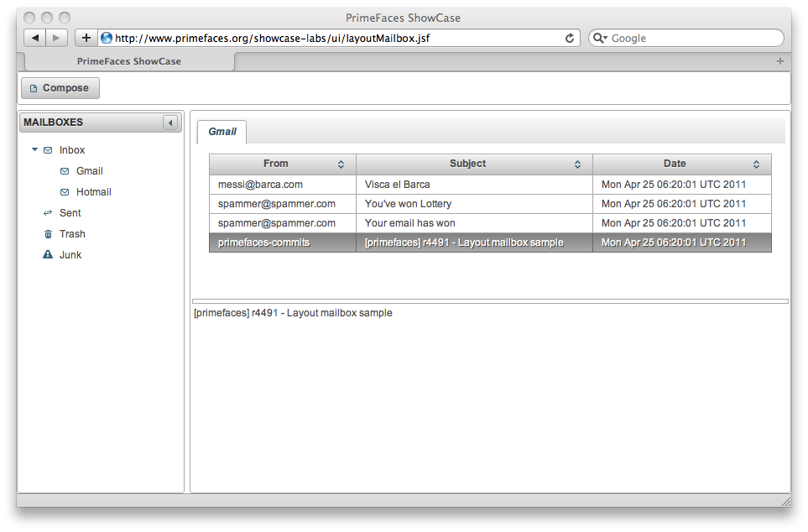
Task: Click the Date column header
Action: [x=682, y=164]
